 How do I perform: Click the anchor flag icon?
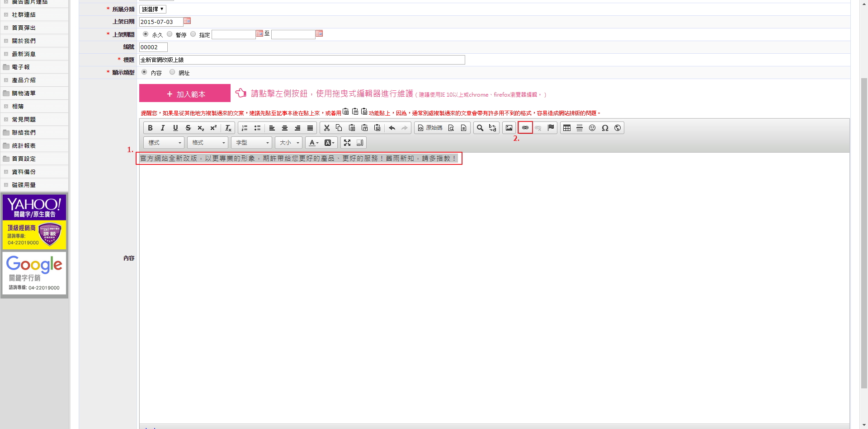click(x=551, y=128)
